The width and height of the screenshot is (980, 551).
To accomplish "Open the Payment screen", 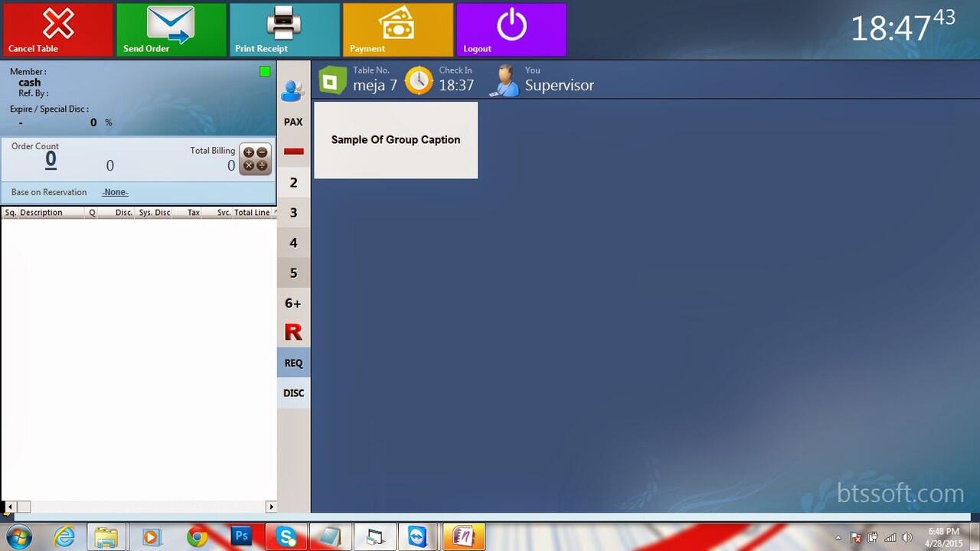I will click(x=397, y=30).
